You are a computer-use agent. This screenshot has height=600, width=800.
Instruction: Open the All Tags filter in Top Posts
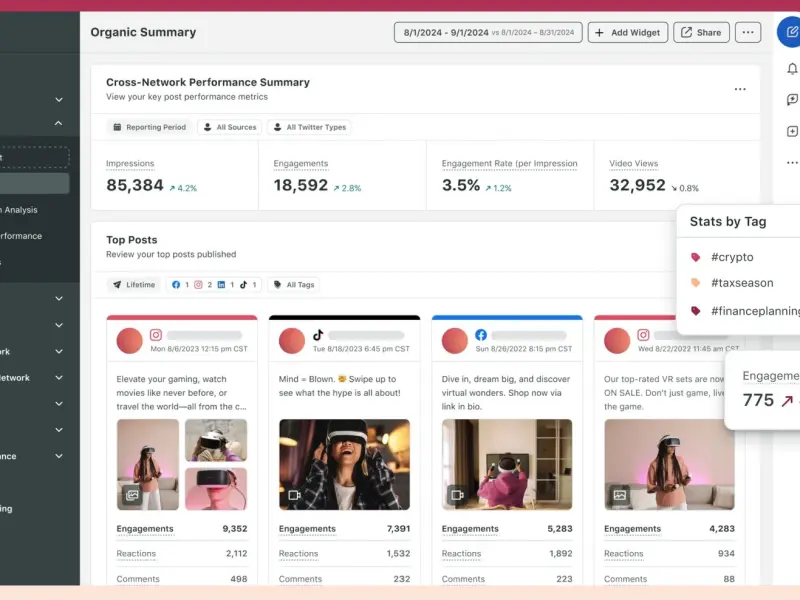294,284
